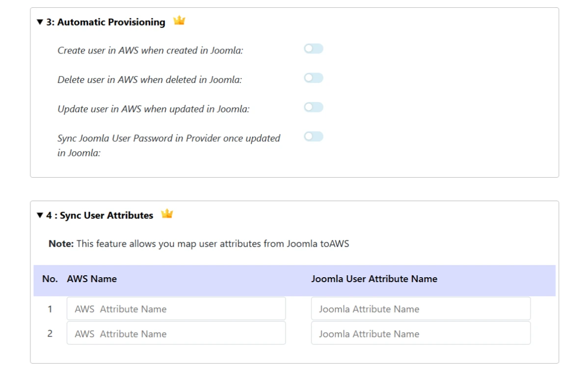Image resolution: width=588 pixels, height=368 pixels.
Task: Focus AWS Attribute Name field in row 1
Action: pyautogui.click(x=176, y=309)
